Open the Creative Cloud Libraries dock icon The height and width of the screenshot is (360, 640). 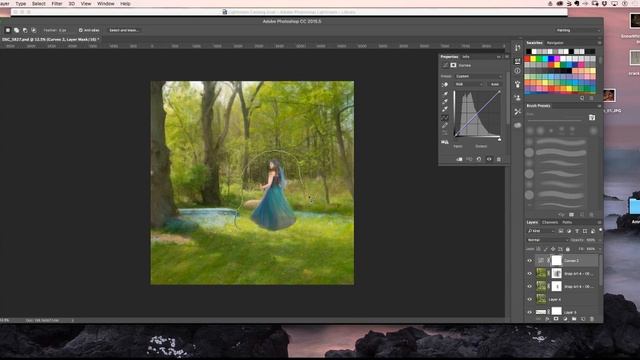[x=518, y=125]
